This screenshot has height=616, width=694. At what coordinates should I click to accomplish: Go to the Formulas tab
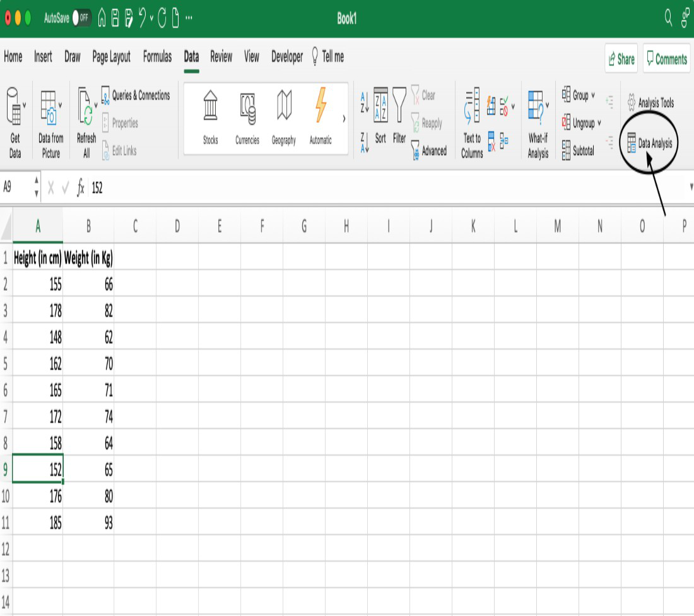click(157, 57)
